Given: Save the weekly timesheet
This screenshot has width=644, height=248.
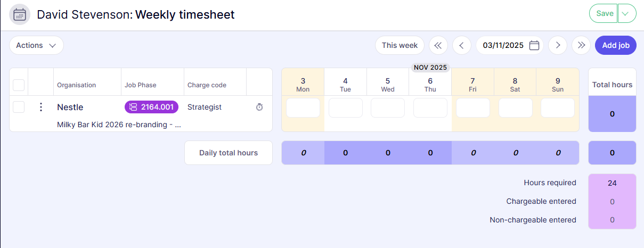Looking at the screenshot, I should pos(604,13).
